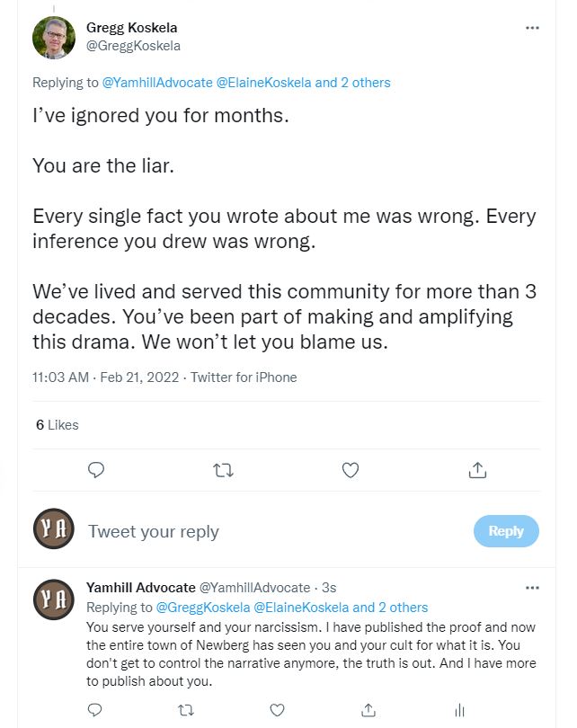Screen dimensions: 577x728
Task: Open the @YamhillAdvocate mention link
Action: [x=157, y=83]
